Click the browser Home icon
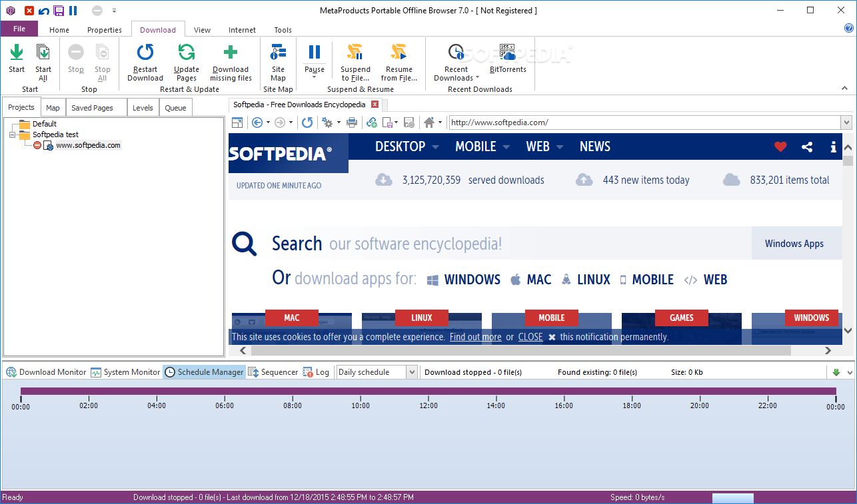Viewport: 857px width, 504px height. point(429,123)
